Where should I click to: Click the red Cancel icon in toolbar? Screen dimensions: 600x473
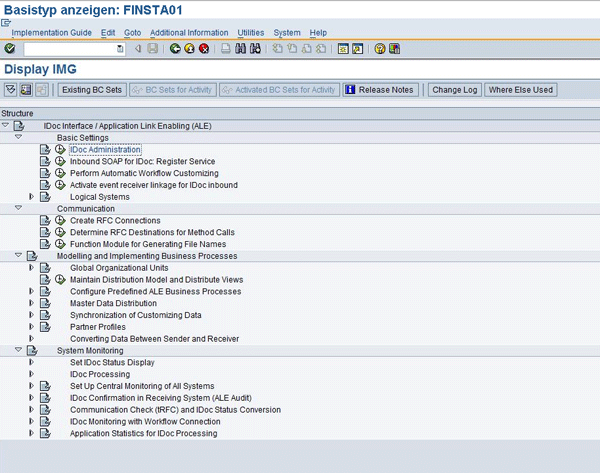[204, 48]
